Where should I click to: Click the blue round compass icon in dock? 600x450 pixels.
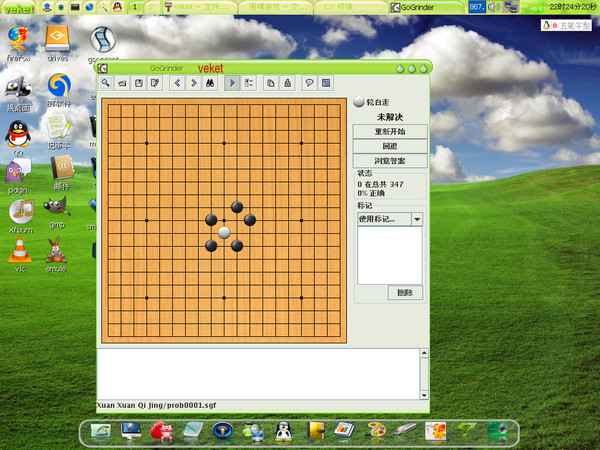pyautogui.click(x=223, y=431)
